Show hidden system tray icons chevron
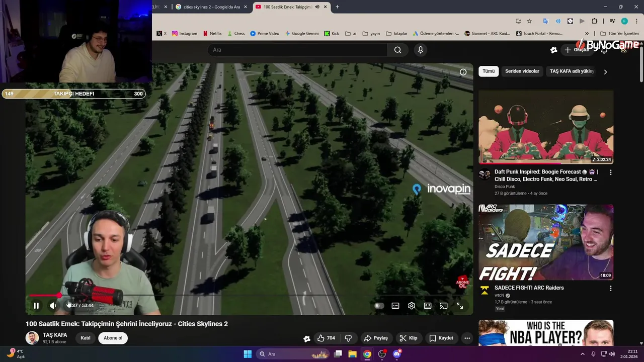644x362 pixels. click(583, 354)
